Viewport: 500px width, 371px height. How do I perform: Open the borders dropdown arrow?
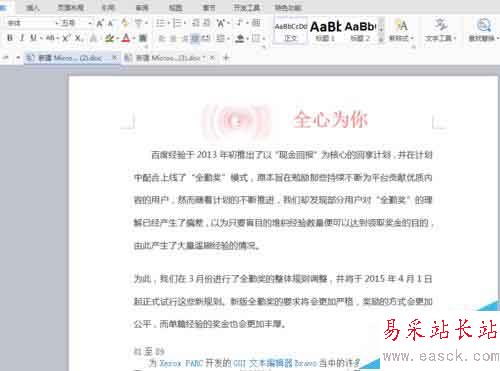click(x=264, y=38)
